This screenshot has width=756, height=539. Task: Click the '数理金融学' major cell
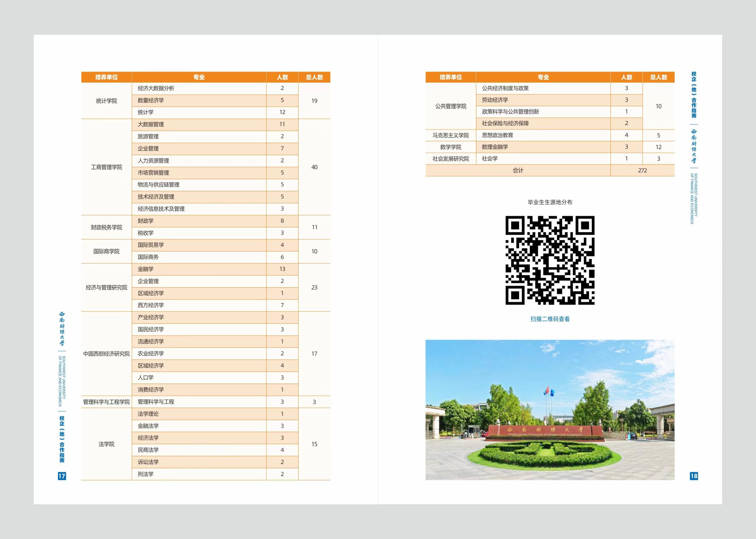click(543, 147)
